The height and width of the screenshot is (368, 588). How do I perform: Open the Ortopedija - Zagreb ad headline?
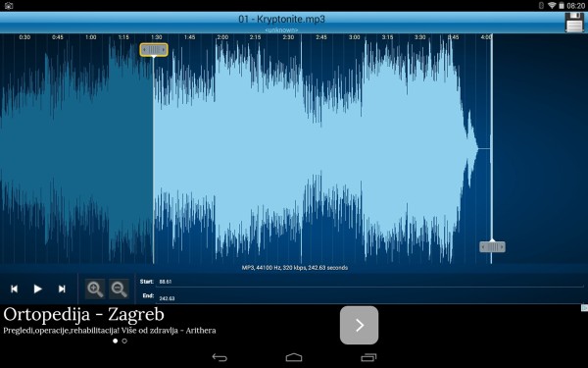click(83, 314)
